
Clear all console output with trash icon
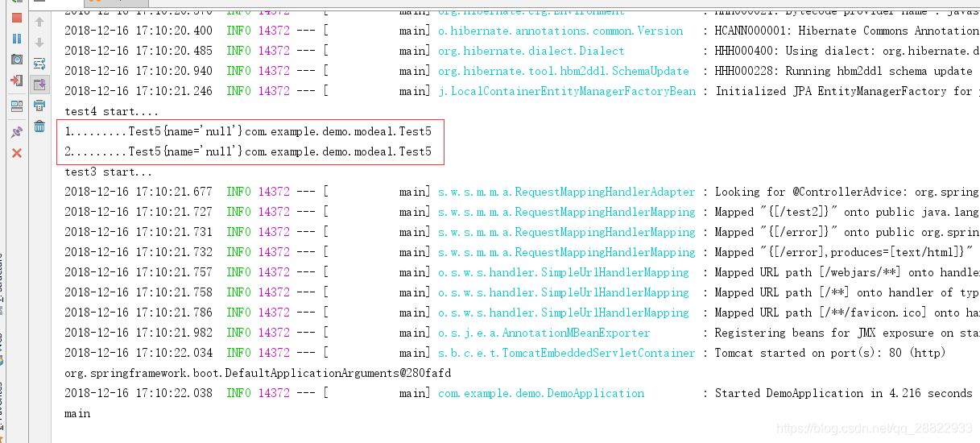[x=39, y=126]
